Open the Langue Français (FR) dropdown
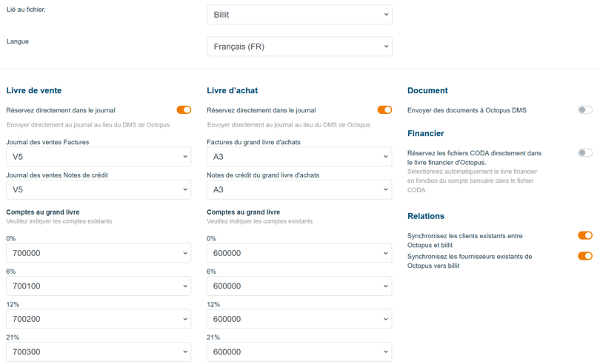Image resolution: width=600 pixels, height=364 pixels. 299,47
